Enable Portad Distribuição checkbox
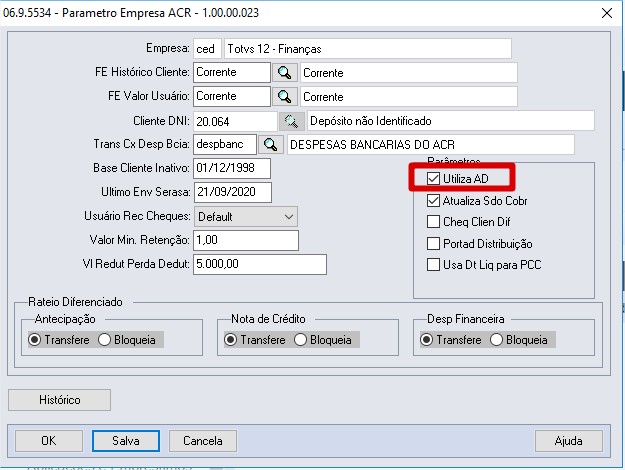The width and height of the screenshot is (625, 470). [433, 244]
